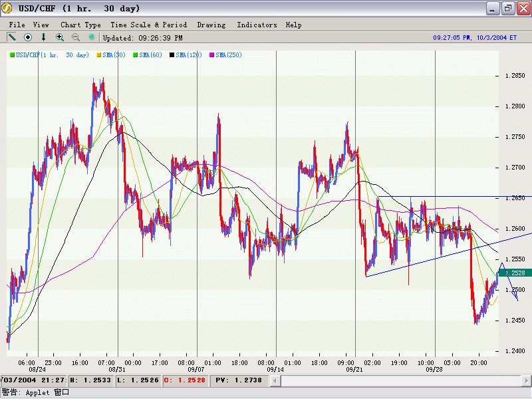Expand the Time Scale & Period menu
This screenshot has height=399, width=532.
[148, 25]
